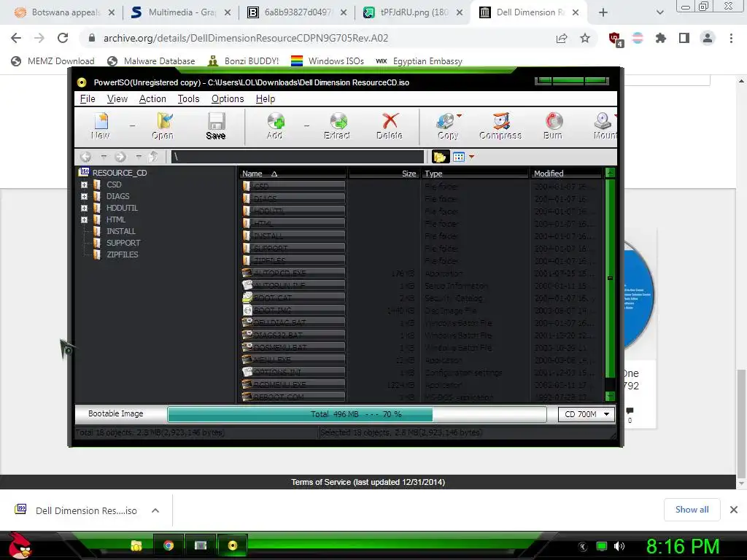Click the Add files disc icon
Image resolution: width=747 pixels, height=560 pixels.
[x=275, y=122]
